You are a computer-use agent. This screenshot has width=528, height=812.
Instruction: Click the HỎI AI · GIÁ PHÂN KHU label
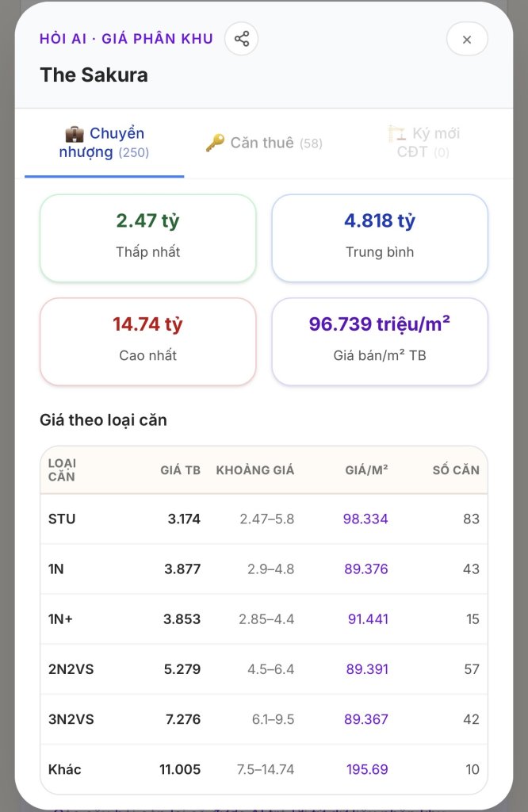click(126, 39)
